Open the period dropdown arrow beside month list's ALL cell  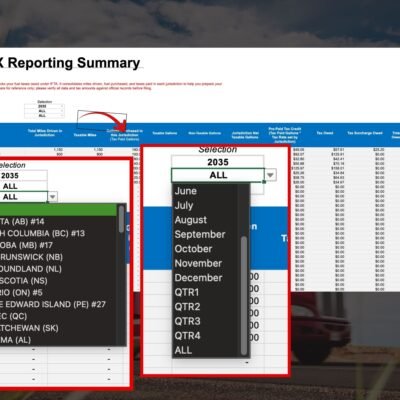tap(270, 175)
